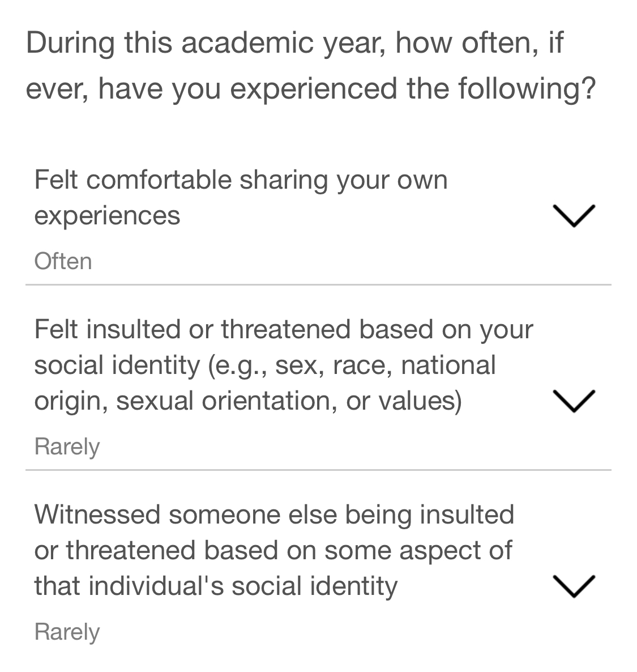
Task: Change the 'Often' answer for sharing experiences
Action: tap(63, 261)
